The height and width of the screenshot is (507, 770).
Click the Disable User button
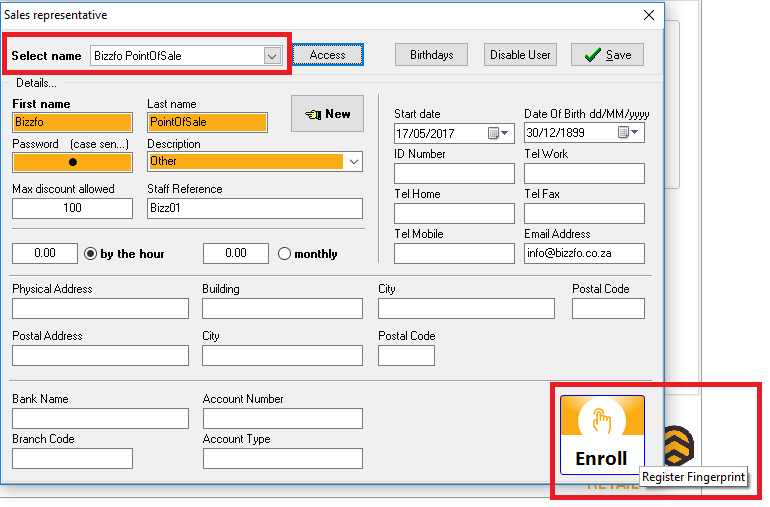[520, 55]
